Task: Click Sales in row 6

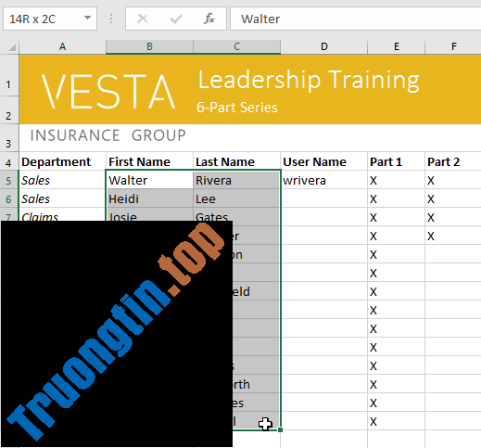Action: click(x=62, y=198)
